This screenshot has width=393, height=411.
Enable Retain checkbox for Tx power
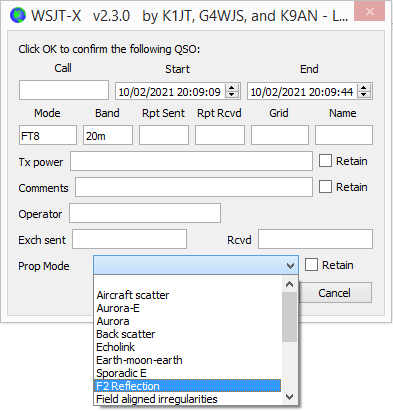coord(325,161)
